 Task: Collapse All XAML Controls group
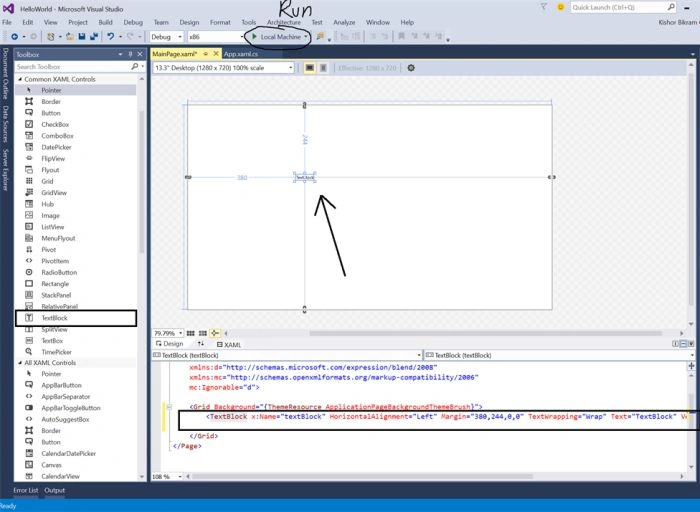click(x=20, y=362)
